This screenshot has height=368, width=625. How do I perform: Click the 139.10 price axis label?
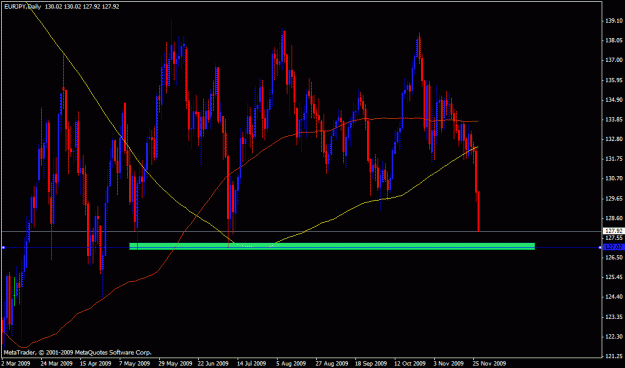click(614, 21)
